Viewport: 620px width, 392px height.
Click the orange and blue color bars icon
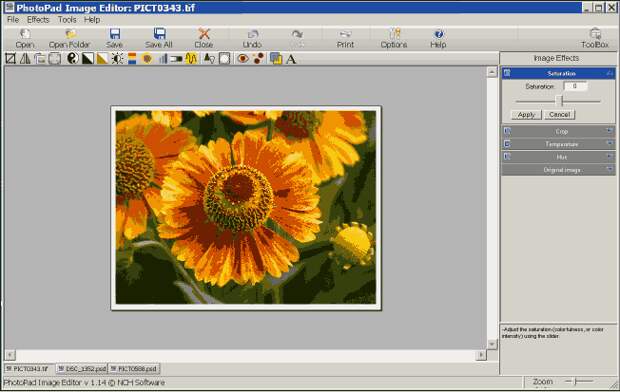click(x=132, y=59)
